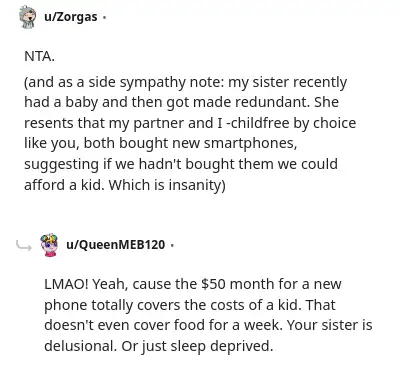
Task: Click the dot separator after u/Zorgas
Action: 104,17
